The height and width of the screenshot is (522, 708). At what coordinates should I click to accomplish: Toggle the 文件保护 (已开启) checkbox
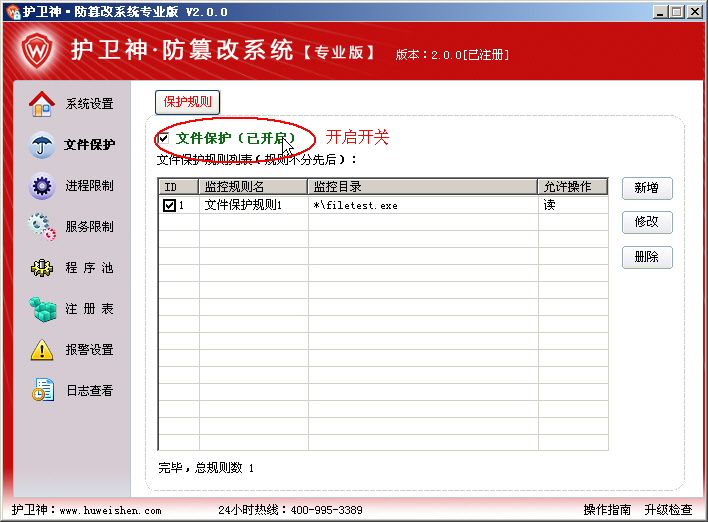point(163,138)
